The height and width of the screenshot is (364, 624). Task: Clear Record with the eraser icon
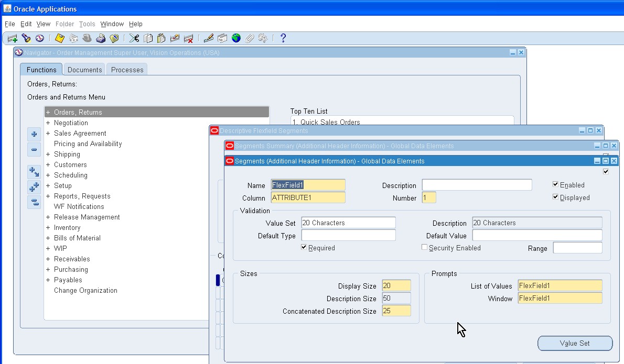pos(175,38)
